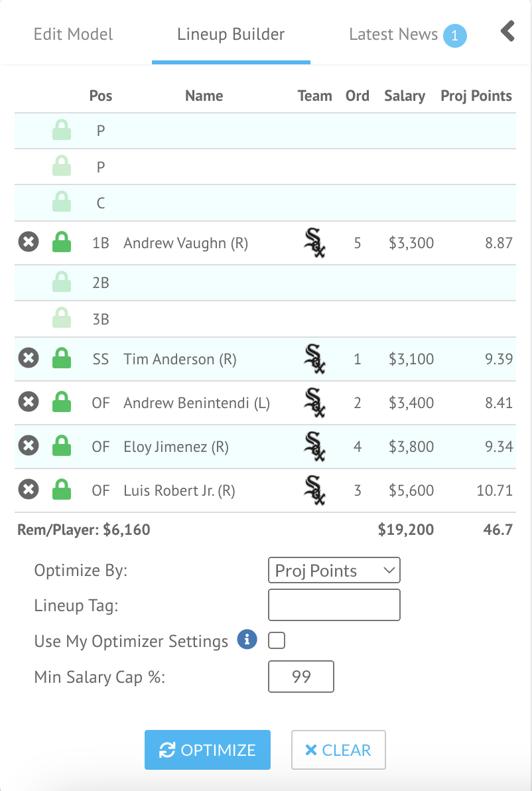Focus the Min Salary Cap % field
532x791 pixels.
point(300,677)
